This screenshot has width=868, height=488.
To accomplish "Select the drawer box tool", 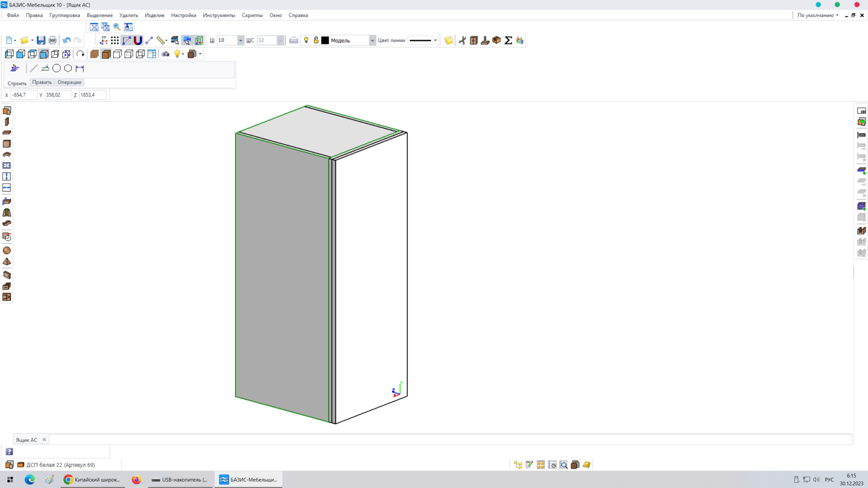I will click(7, 286).
